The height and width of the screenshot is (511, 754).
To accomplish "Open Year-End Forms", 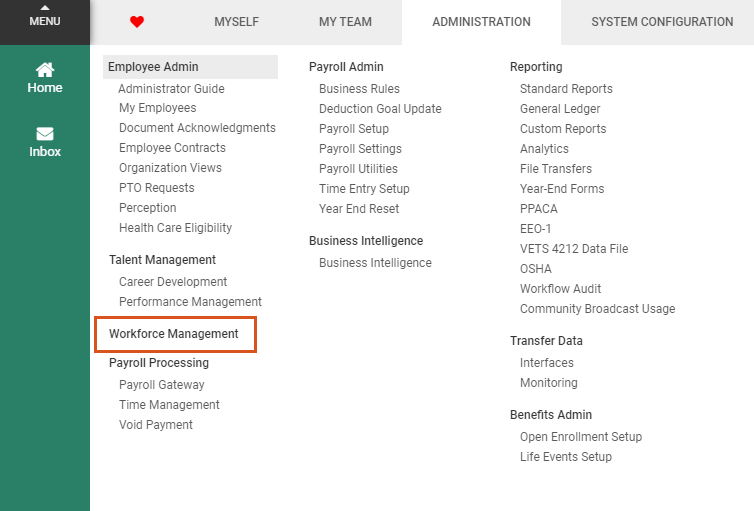I will (562, 188).
